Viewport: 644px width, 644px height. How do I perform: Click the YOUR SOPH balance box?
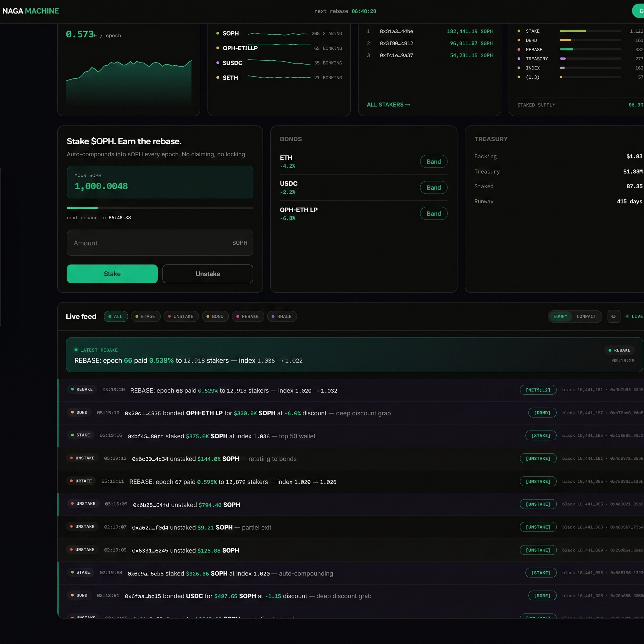point(160,182)
